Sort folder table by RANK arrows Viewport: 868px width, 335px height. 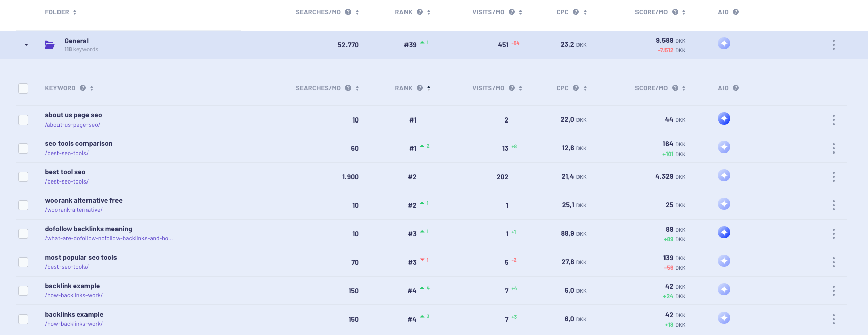pos(429,12)
